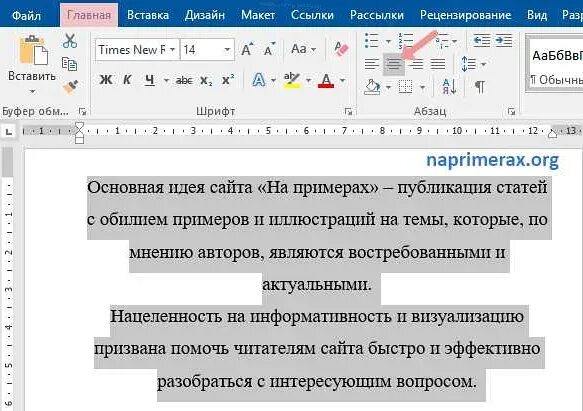
Task: Toggle subscript x₂ formatting
Action: (x=206, y=80)
